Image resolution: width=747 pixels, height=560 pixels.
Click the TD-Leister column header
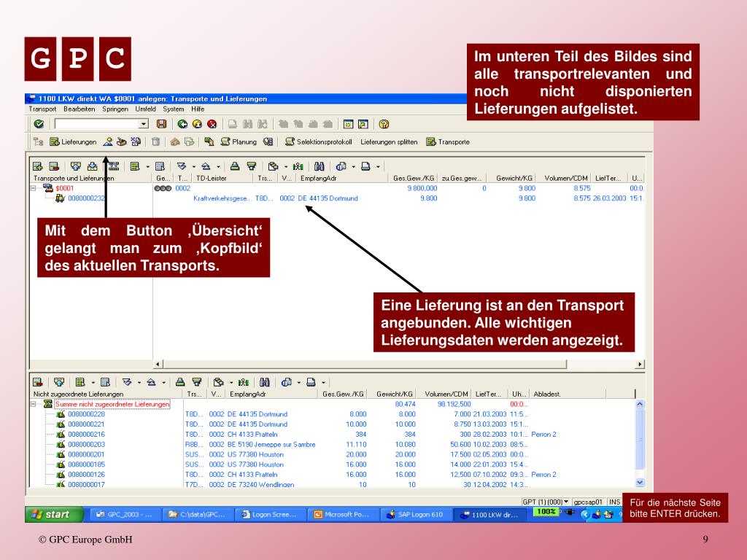click(222, 178)
